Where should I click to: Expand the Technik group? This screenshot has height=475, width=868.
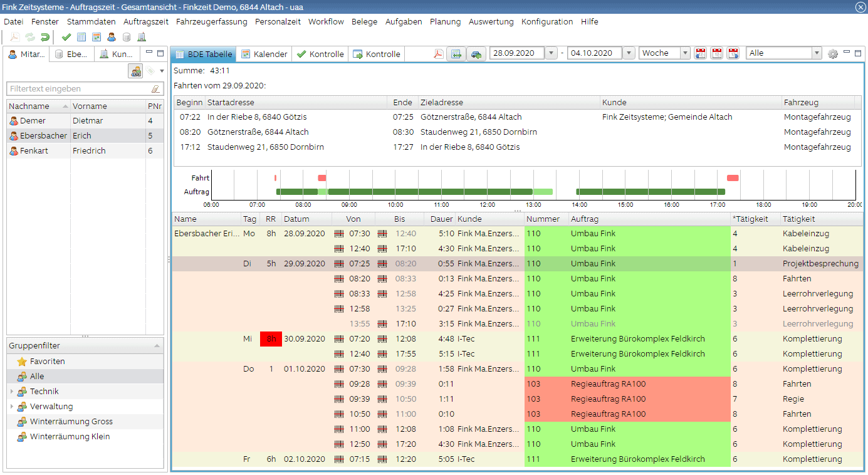[11, 392]
